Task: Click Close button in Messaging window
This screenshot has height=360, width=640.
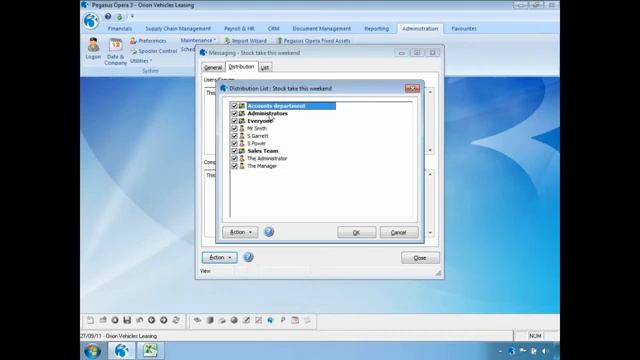Action: pos(420,258)
